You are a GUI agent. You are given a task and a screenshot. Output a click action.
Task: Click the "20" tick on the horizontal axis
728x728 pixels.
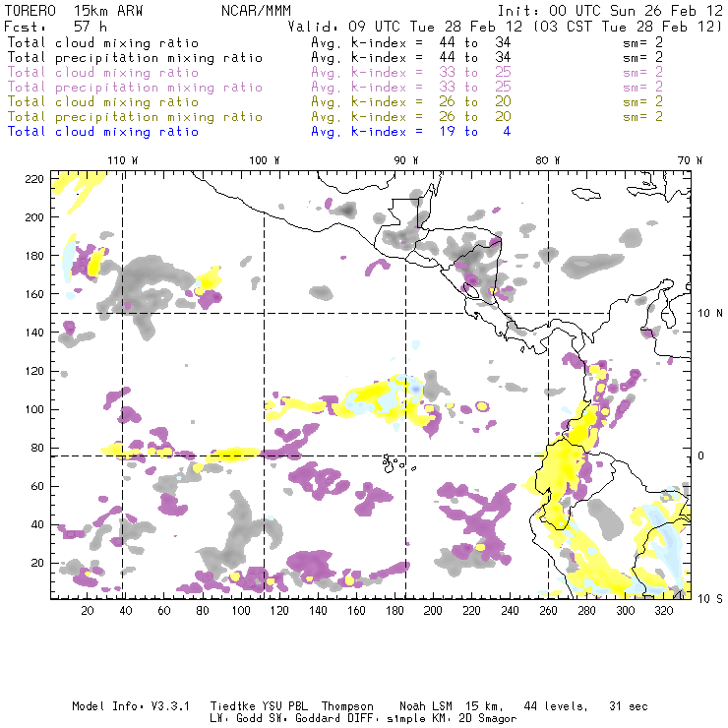click(x=88, y=611)
